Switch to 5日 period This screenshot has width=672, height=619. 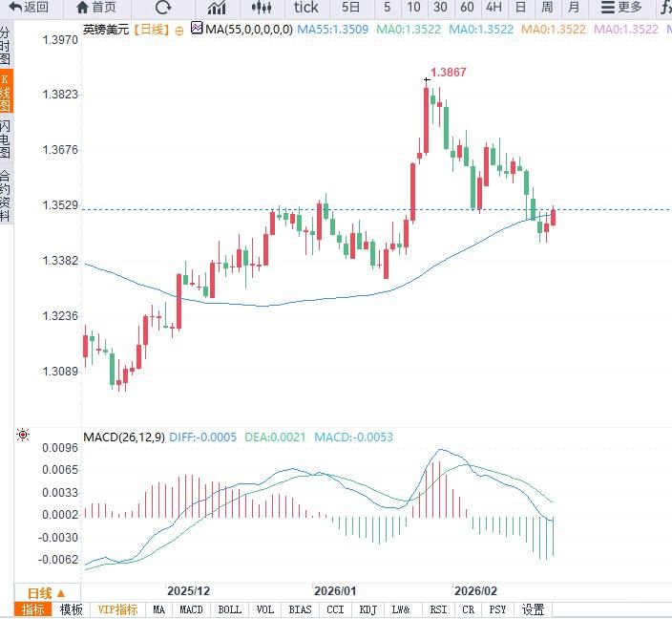[350, 8]
